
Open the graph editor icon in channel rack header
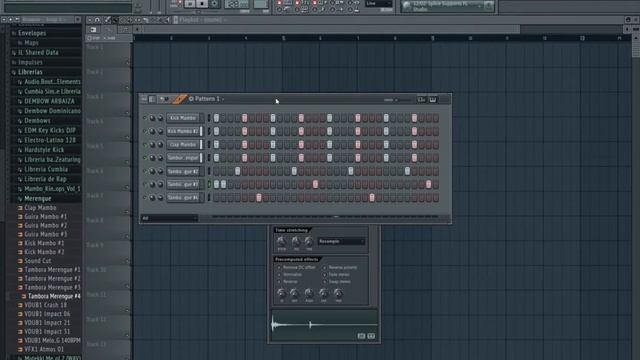(x=422, y=100)
